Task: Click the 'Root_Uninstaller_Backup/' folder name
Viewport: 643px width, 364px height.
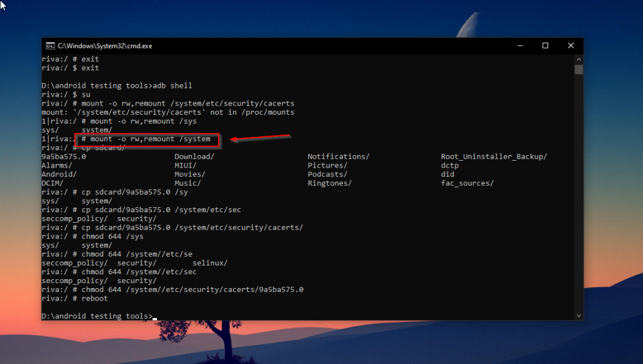Action: click(494, 157)
